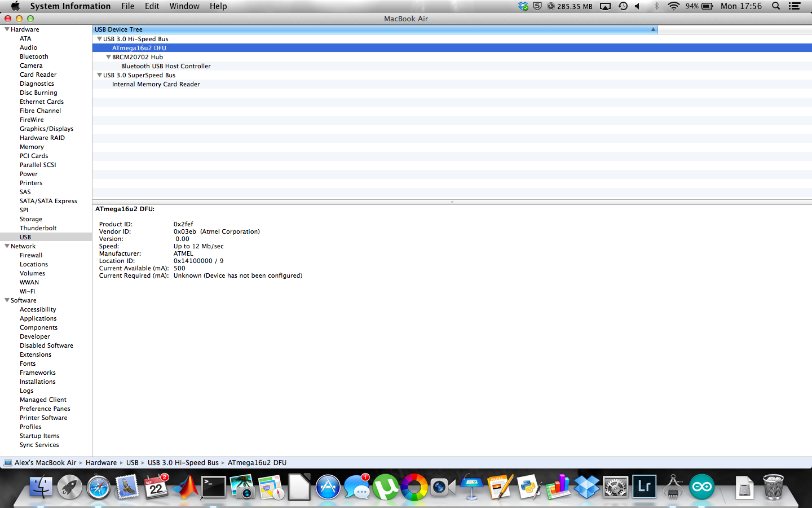Collapse the Network section triangle
812x508 pixels.
tap(7, 246)
